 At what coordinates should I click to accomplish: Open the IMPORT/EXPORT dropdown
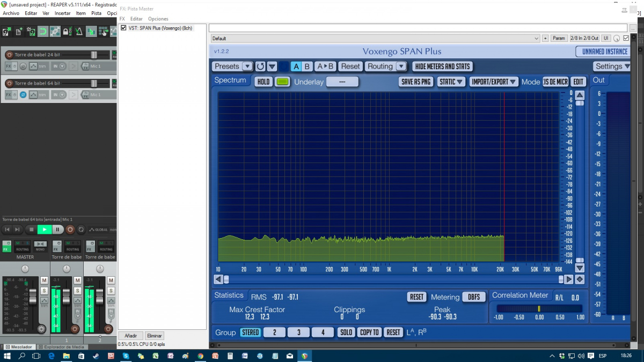(494, 82)
